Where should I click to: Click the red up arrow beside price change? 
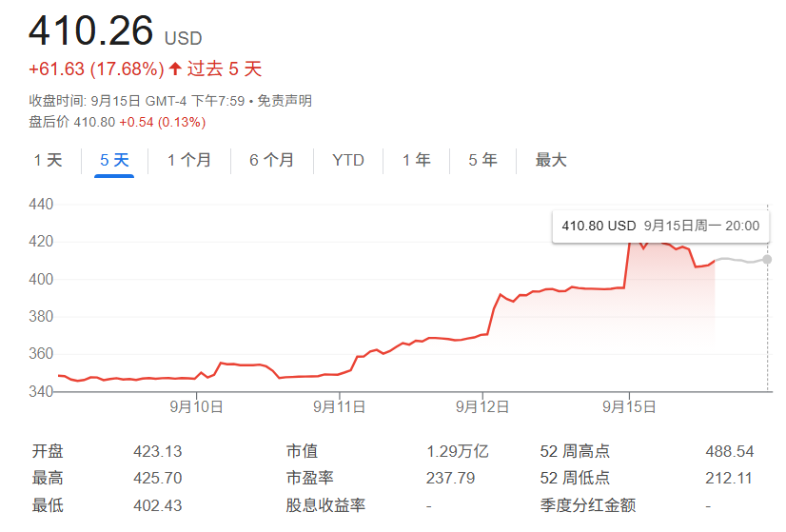pos(175,69)
